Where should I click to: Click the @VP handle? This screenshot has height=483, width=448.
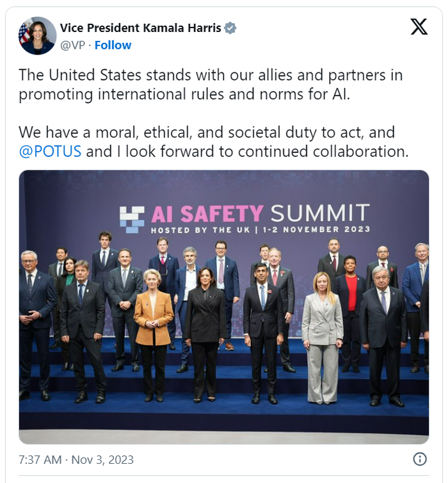pyautogui.click(x=74, y=45)
